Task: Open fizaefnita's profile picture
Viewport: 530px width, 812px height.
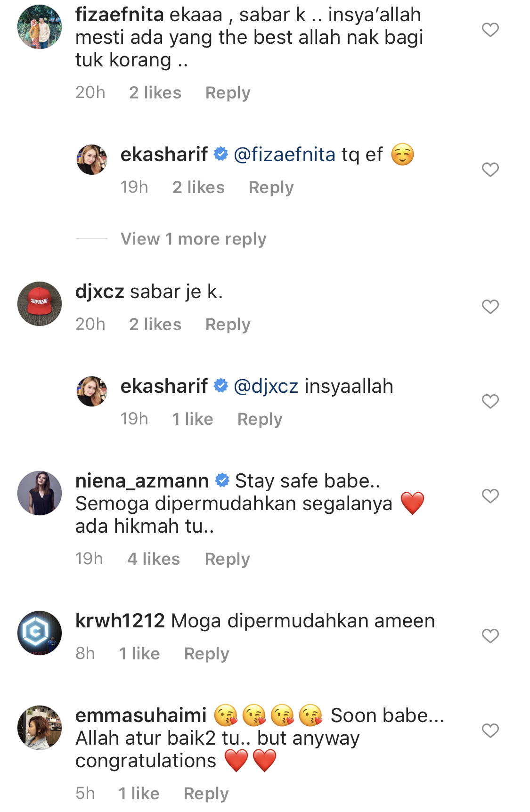Action: pos(40,27)
